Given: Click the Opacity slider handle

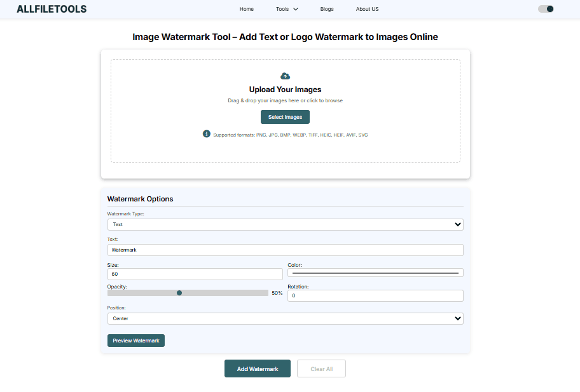Looking at the screenshot, I should [179, 293].
